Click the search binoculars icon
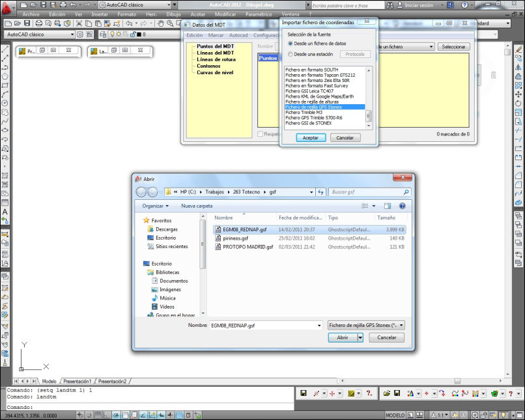The width and height of the screenshot is (525, 420). coord(390,5)
